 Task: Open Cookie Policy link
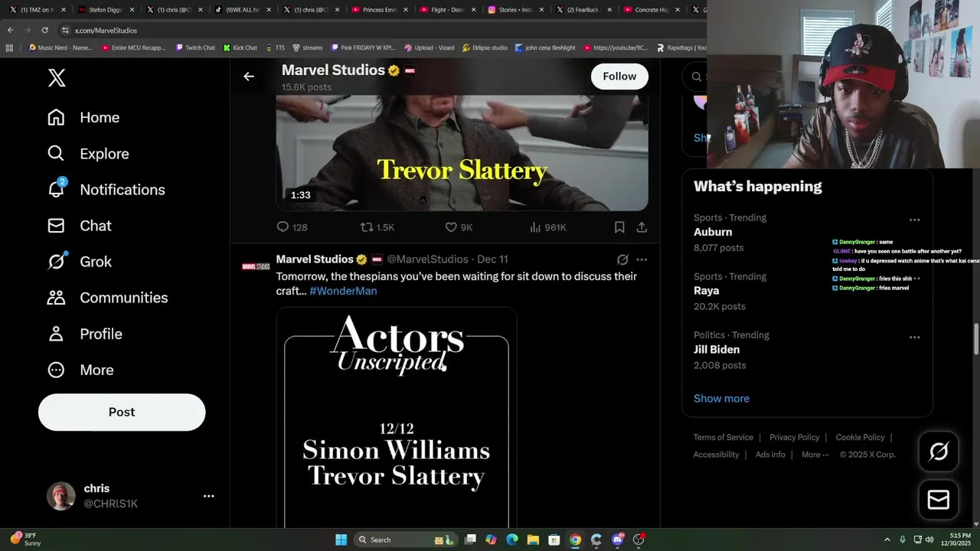pos(860,437)
